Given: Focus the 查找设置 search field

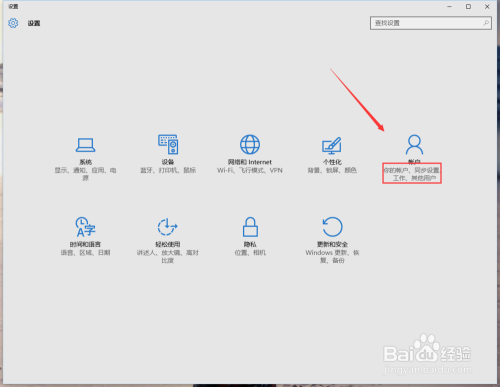Looking at the screenshot, I should click(431, 23).
